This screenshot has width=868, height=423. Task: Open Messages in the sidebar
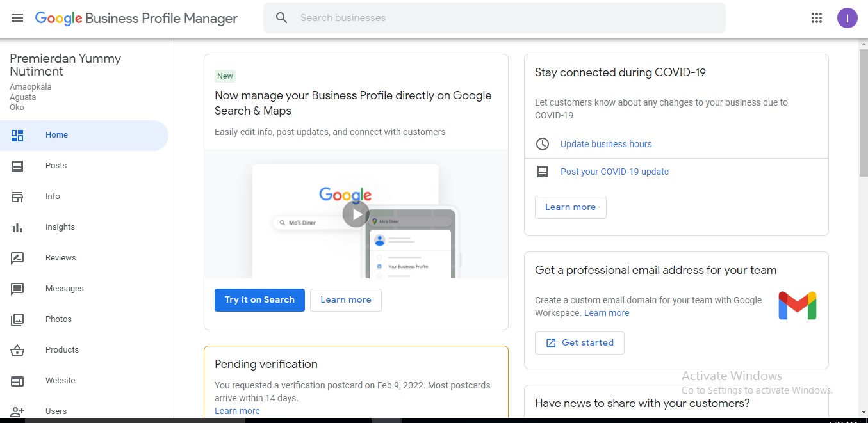(64, 289)
